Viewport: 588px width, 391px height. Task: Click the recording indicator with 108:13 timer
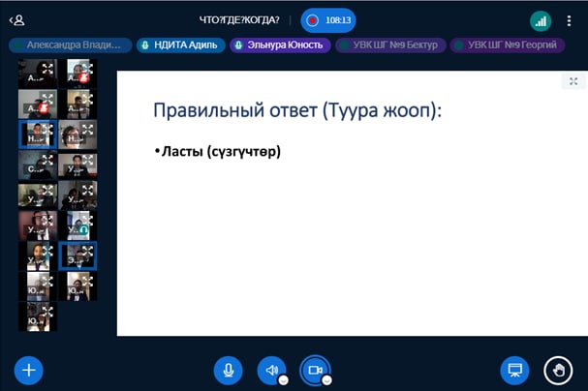(x=328, y=19)
